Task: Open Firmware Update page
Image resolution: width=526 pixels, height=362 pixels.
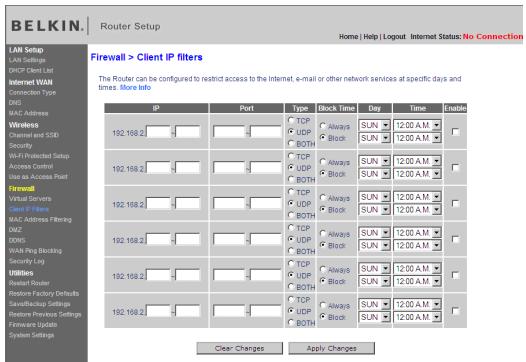Action: coord(33,324)
